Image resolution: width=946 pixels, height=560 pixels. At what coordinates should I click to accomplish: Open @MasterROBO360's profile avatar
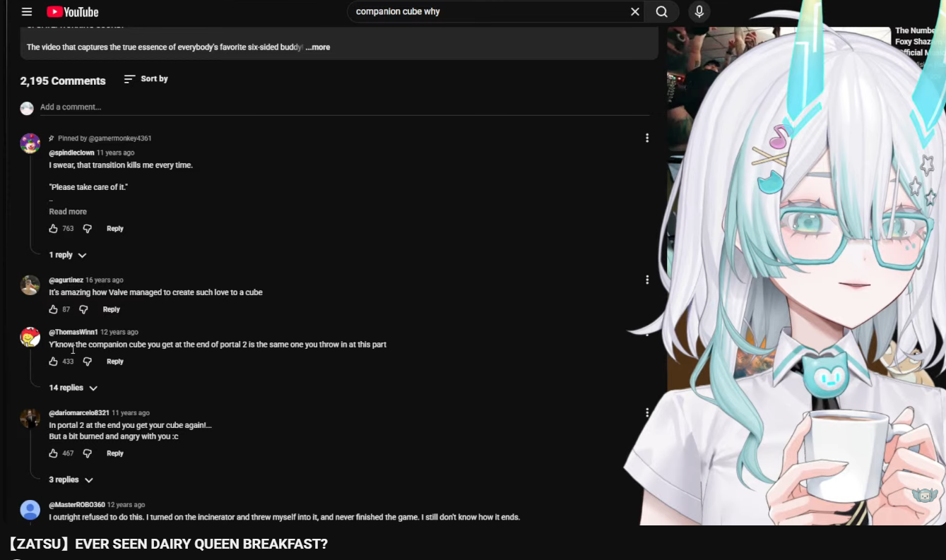pos(30,510)
